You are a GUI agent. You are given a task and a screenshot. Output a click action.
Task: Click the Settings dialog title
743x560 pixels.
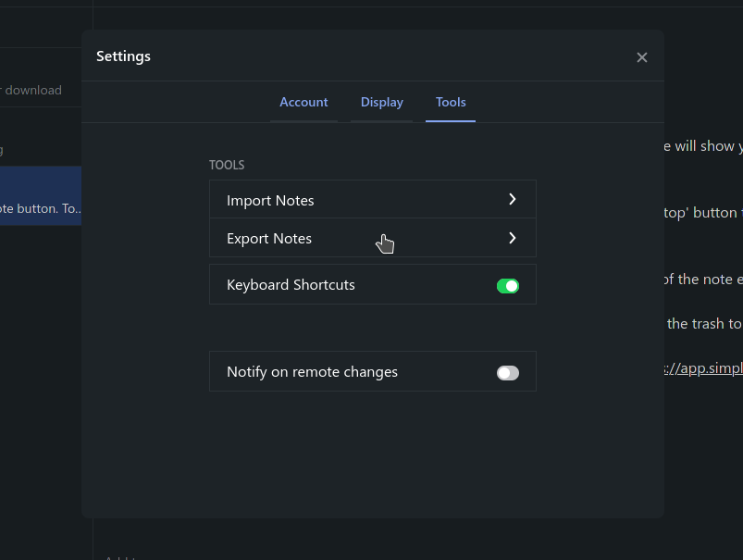(123, 56)
